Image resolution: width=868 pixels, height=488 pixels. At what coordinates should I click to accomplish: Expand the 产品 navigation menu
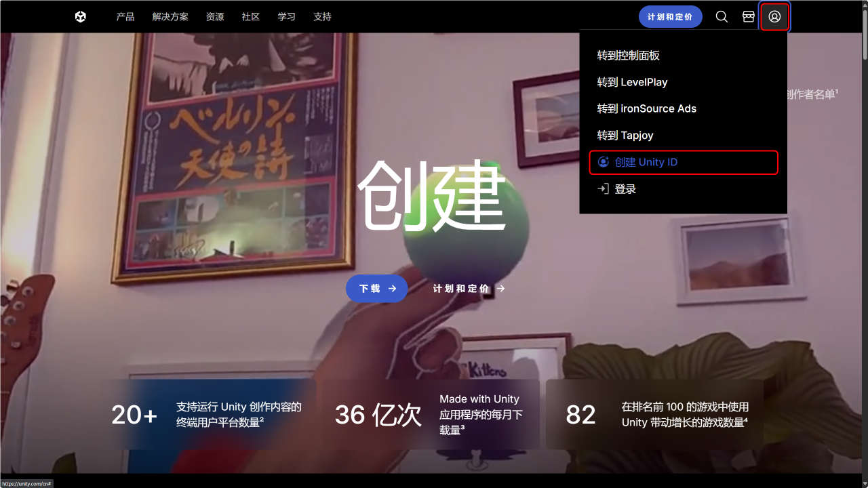click(x=125, y=17)
